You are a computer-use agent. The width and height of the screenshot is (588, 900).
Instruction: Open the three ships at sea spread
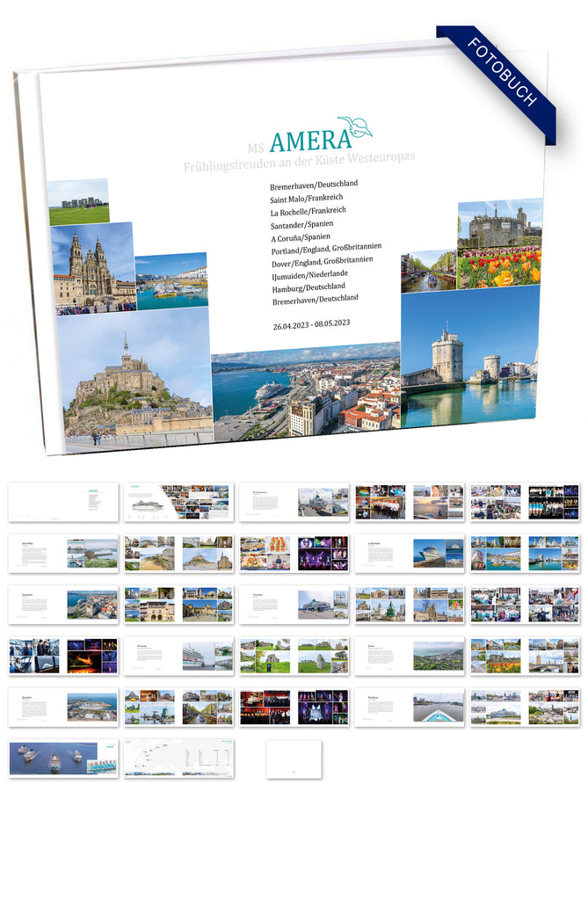click(x=63, y=758)
